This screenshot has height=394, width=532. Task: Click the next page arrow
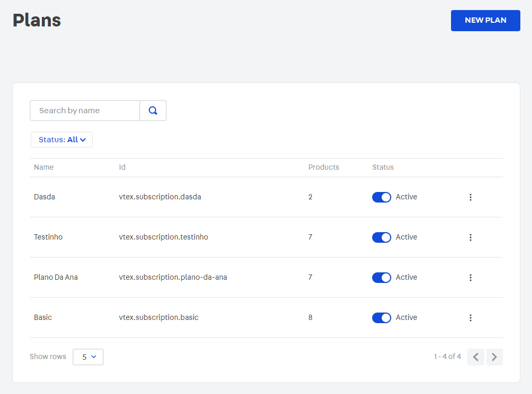coord(494,356)
